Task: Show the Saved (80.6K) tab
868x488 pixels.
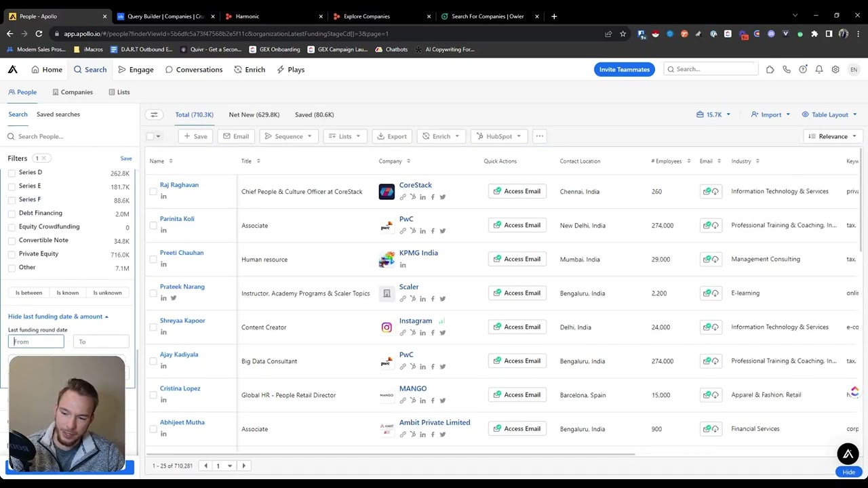Action: click(315, 115)
